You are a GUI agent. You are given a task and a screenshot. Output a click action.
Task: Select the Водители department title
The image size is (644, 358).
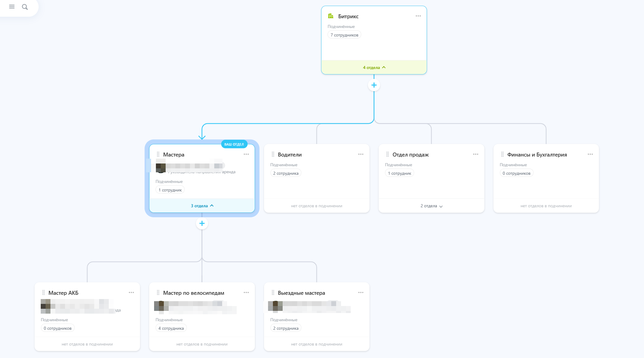click(x=290, y=155)
